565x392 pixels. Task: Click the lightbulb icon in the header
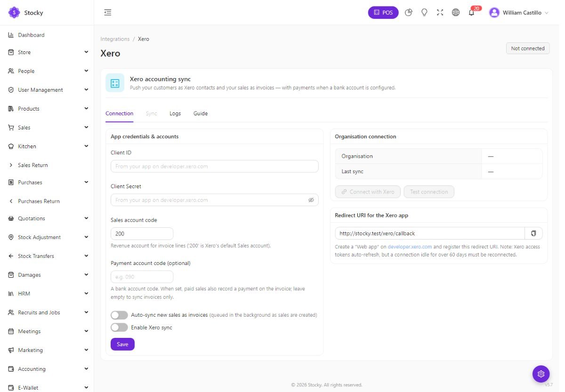[424, 13]
